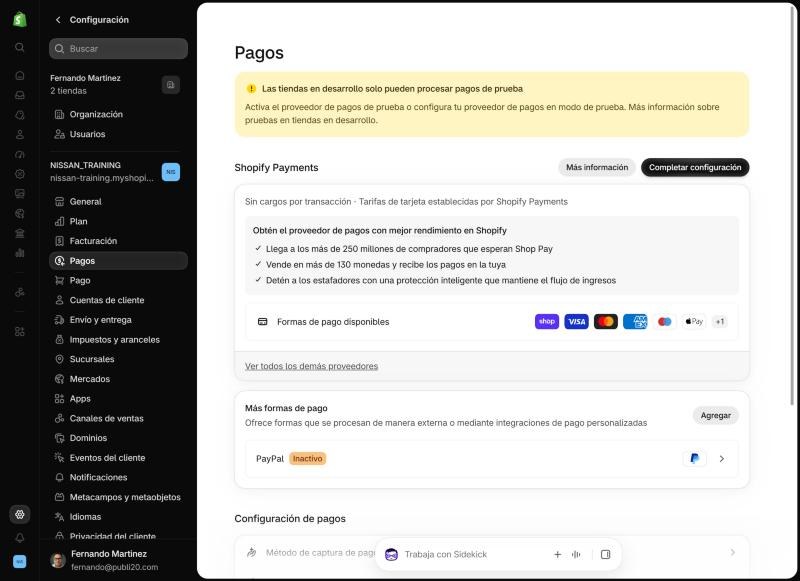Open Envío y entrega settings
Image resolution: width=800 pixels, height=581 pixels.
(x=118, y=320)
